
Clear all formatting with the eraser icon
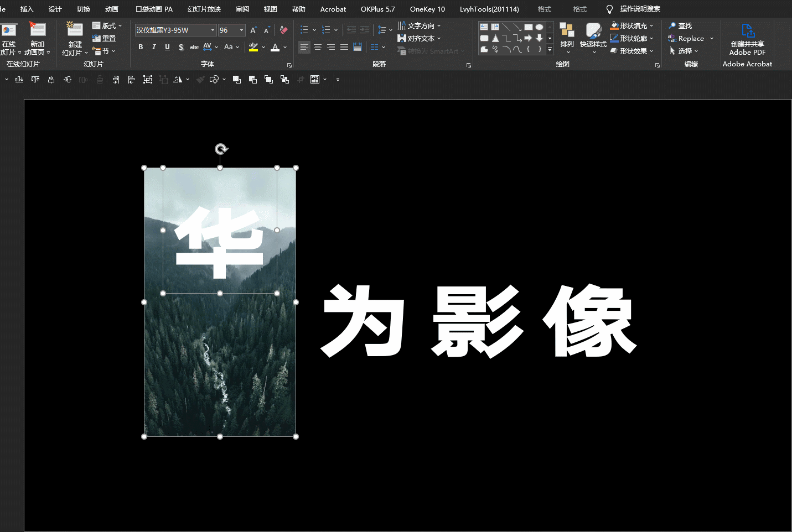(283, 30)
